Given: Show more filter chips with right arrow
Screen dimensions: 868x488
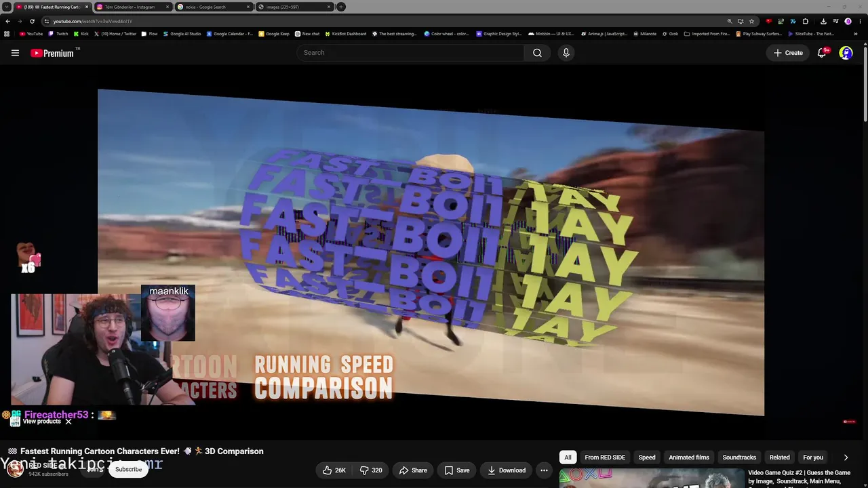Looking at the screenshot, I should (x=846, y=457).
